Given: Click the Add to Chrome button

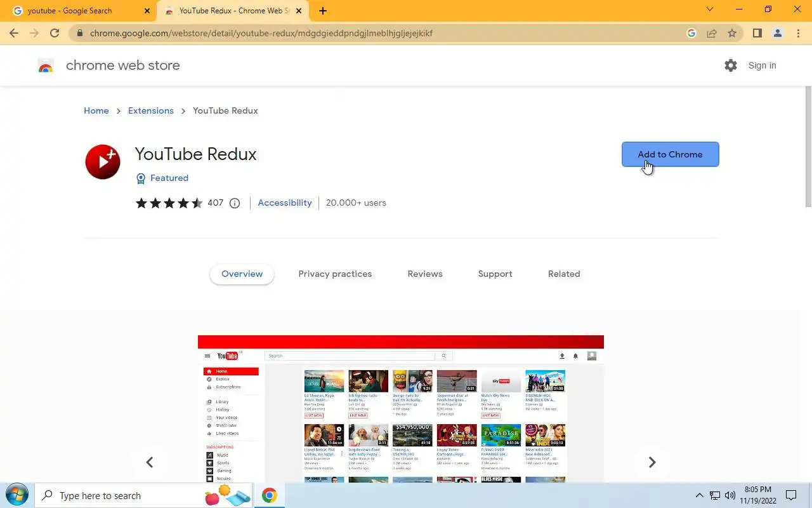Looking at the screenshot, I should coord(670,154).
